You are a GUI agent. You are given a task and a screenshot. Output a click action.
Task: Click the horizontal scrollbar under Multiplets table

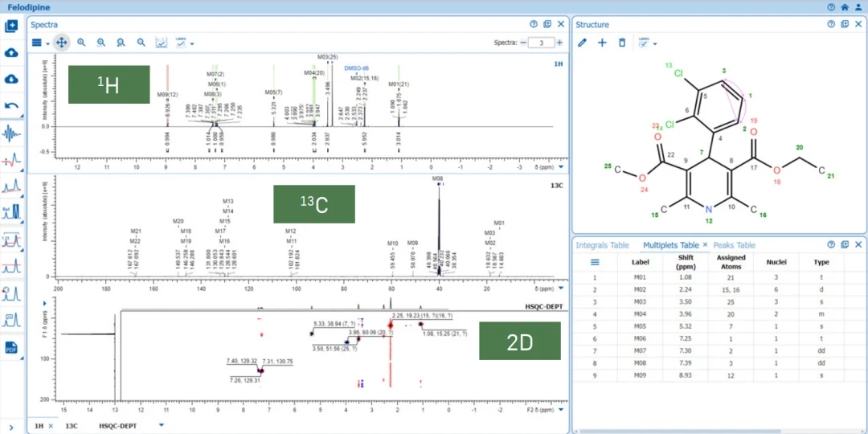point(681,431)
